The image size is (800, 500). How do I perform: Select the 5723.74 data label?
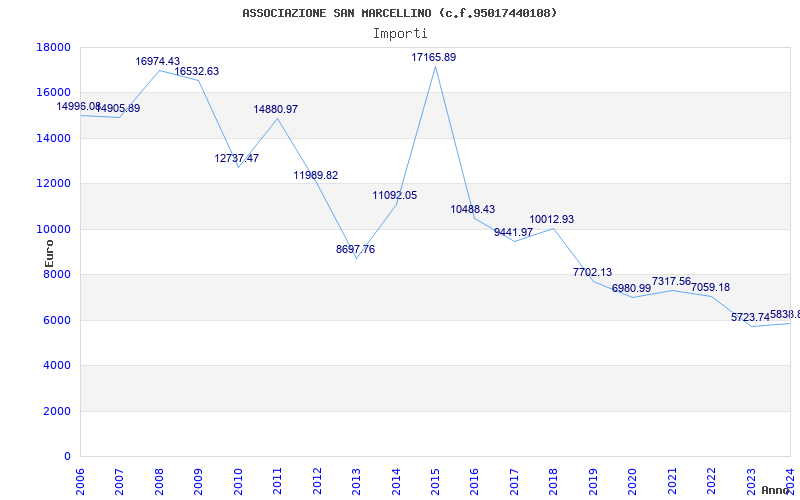point(751,317)
